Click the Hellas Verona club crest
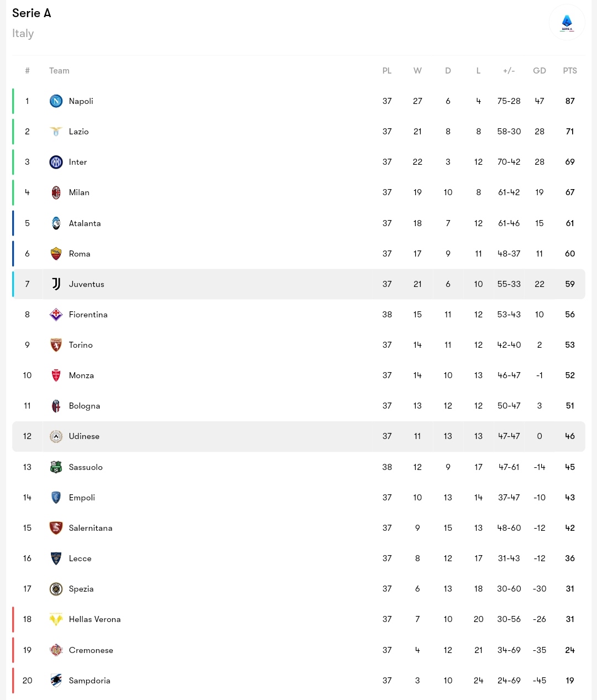This screenshot has width=597, height=700. pyautogui.click(x=56, y=619)
